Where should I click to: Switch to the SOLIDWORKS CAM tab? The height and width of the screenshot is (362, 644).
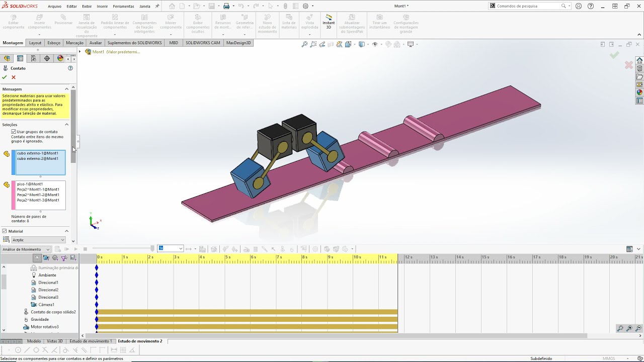pos(203,43)
